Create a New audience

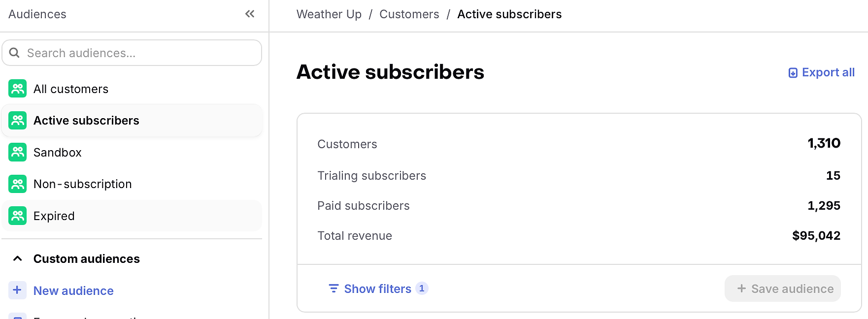click(x=73, y=290)
